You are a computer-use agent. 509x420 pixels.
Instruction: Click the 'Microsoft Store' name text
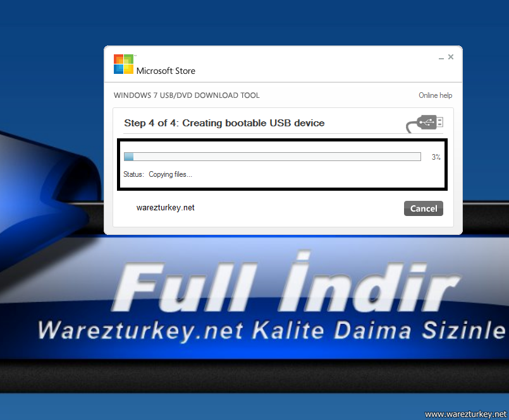point(166,71)
